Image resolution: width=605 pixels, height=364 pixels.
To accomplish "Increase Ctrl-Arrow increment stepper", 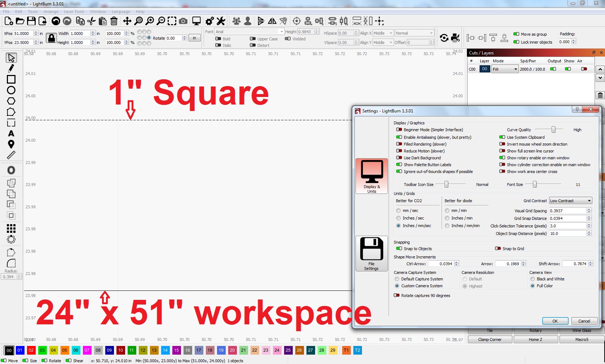I will (457, 262).
